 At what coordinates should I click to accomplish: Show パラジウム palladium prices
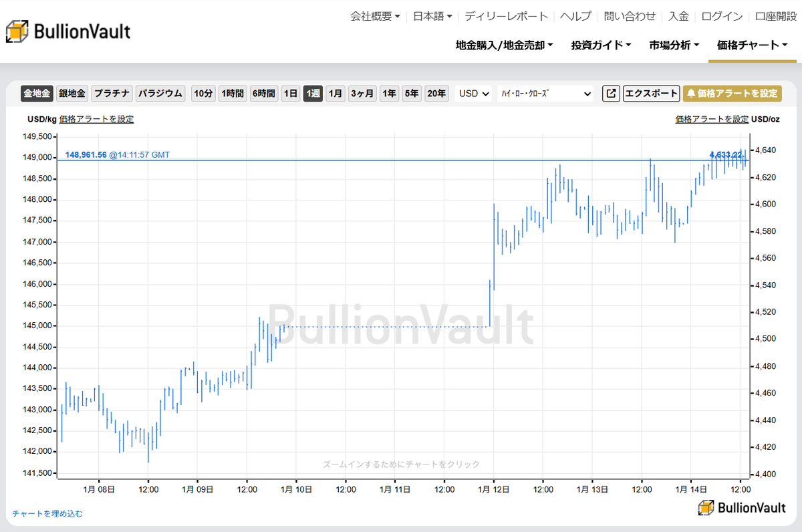(x=160, y=94)
